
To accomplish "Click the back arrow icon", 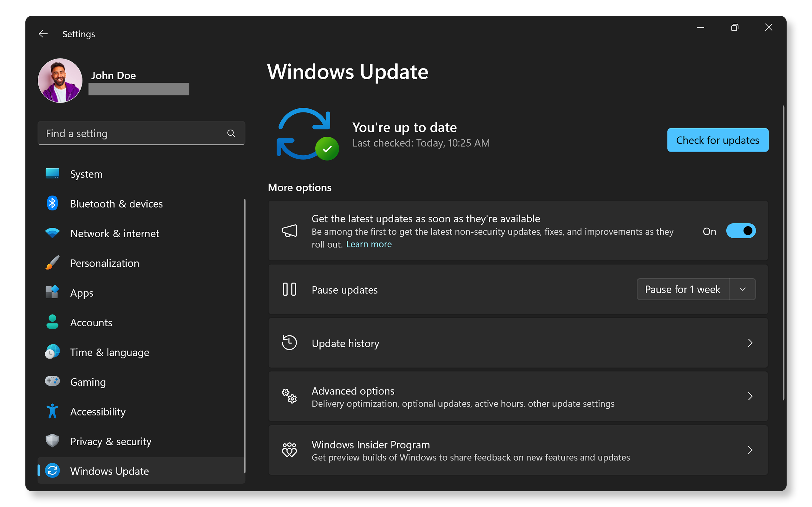I will [43, 34].
